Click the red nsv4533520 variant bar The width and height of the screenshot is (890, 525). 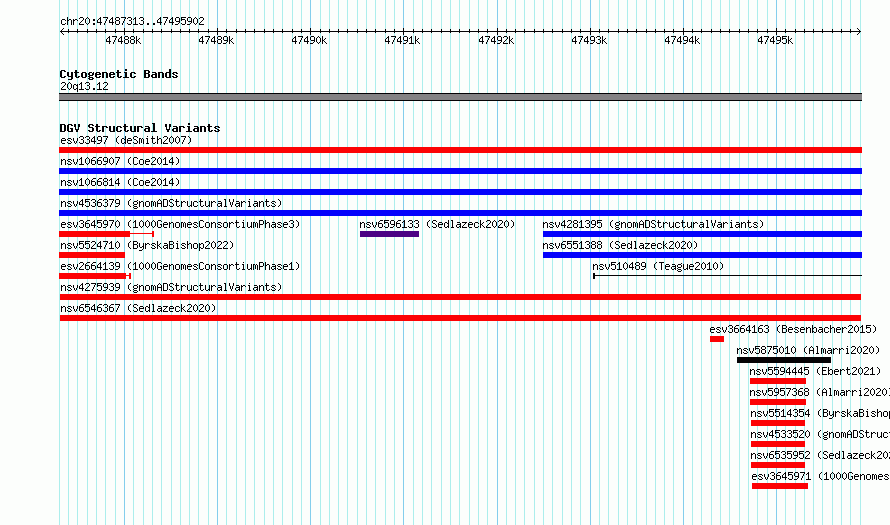tap(778, 444)
